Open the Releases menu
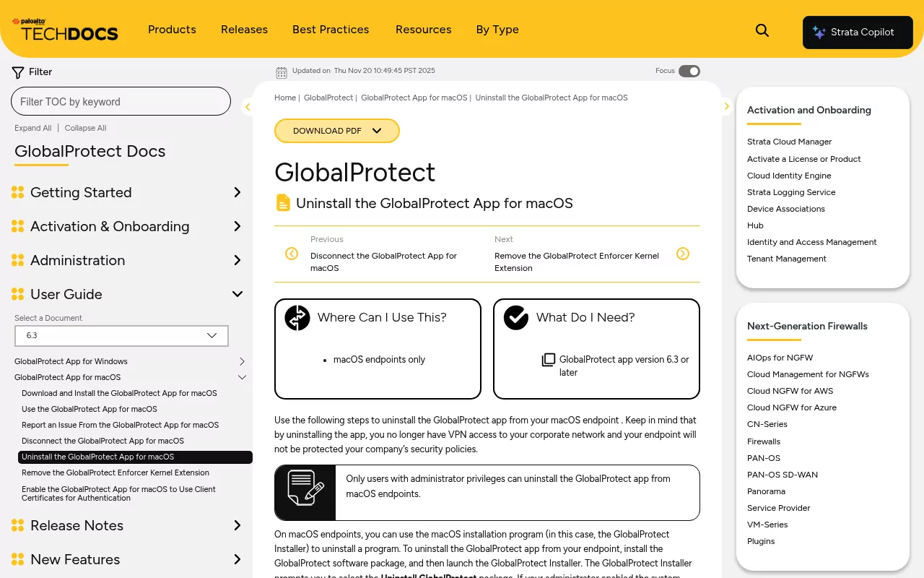Image resolution: width=924 pixels, height=578 pixels. pyautogui.click(x=244, y=30)
